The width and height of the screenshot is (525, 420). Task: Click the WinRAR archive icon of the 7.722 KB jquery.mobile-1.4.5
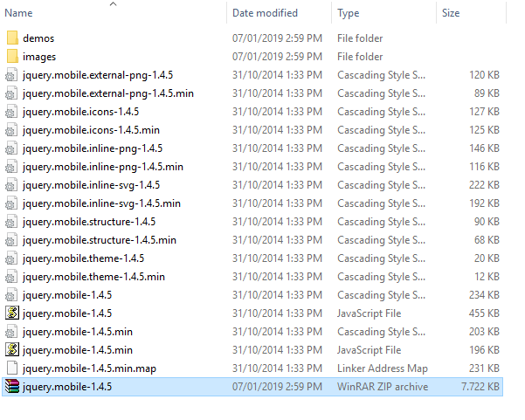tap(12, 387)
